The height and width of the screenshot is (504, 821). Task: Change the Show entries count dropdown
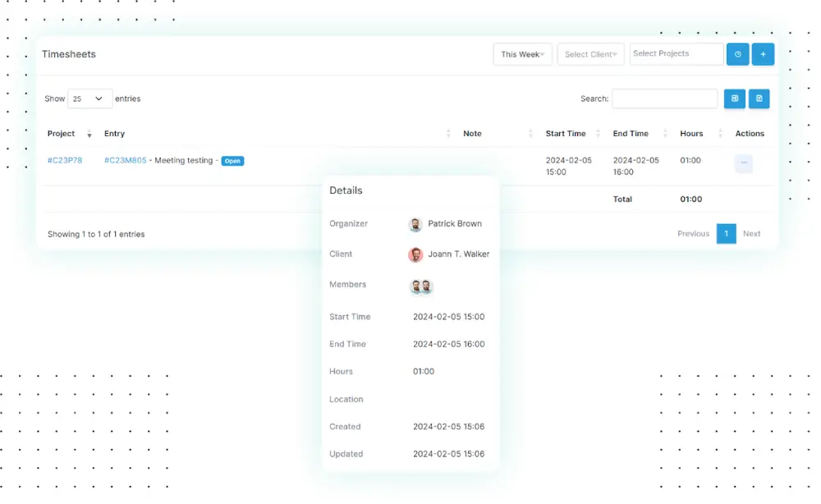pos(89,98)
